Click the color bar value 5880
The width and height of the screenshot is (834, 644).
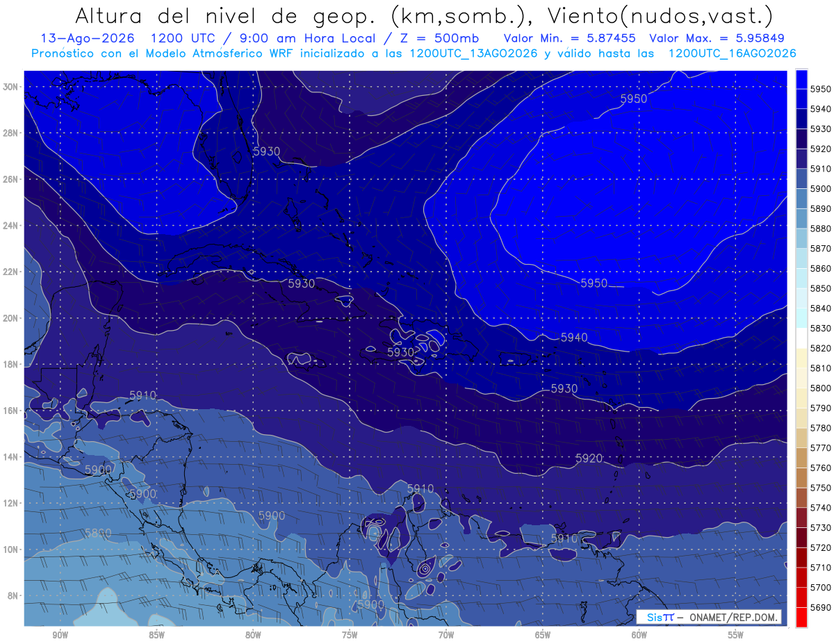(x=820, y=229)
